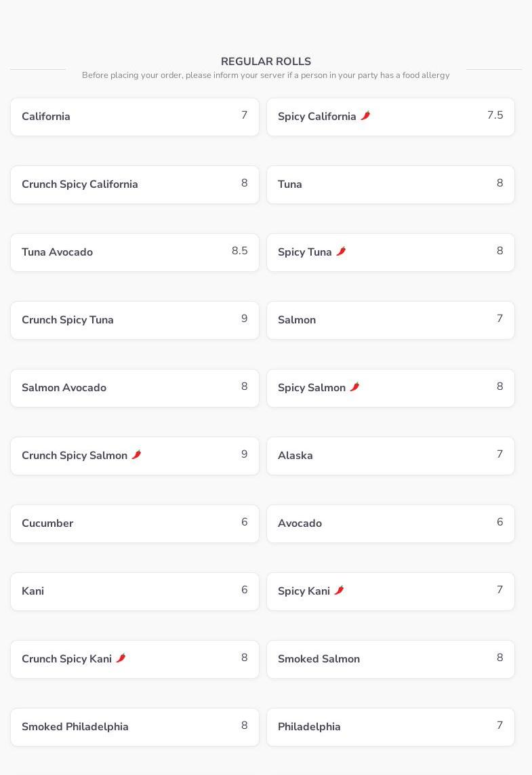Select the Tuna Avocado roll card
Screen dimensions: 532x775
[134, 252]
